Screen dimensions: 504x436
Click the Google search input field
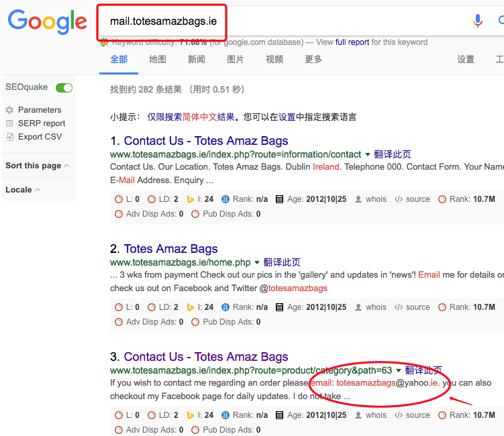coord(282,21)
